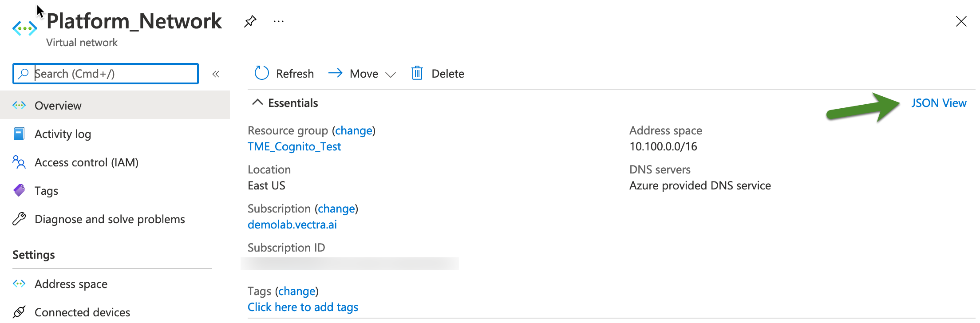This screenshot has width=980, height=323.
Task: Collapse the sidebar with double chevron
Action: [x=216, y=74]
